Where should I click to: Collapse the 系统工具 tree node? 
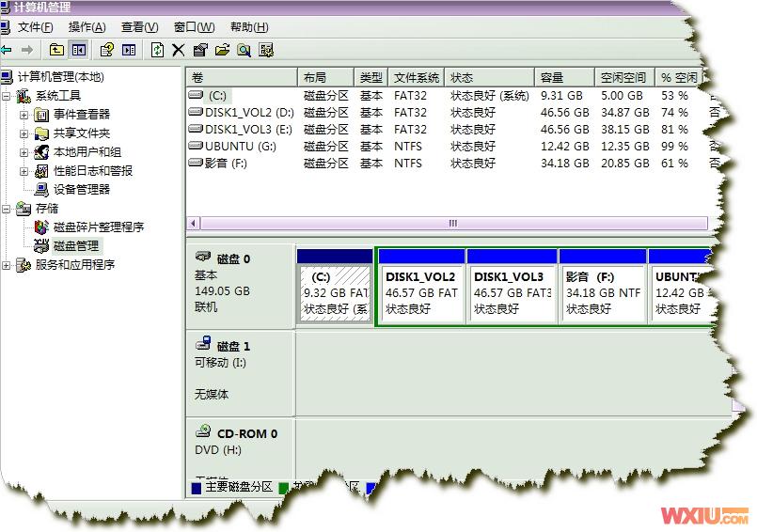pyautogui.click(x=7, y=96)
